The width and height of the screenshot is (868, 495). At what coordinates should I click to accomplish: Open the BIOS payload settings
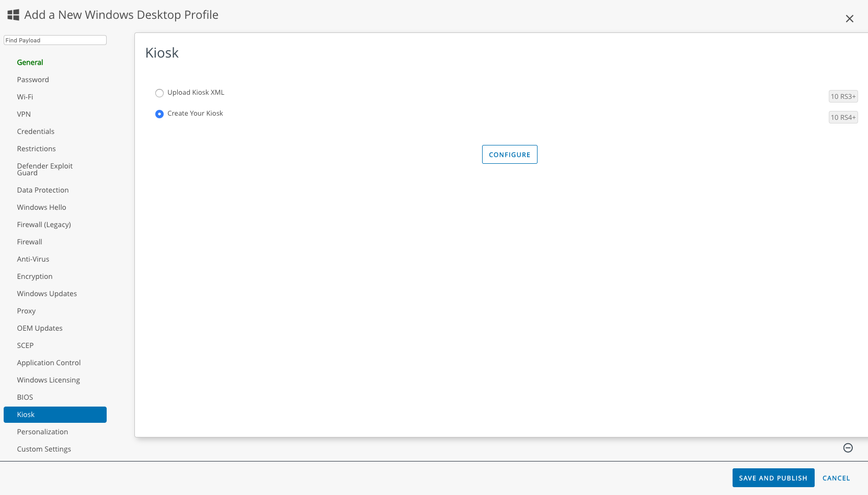point(25,397)
